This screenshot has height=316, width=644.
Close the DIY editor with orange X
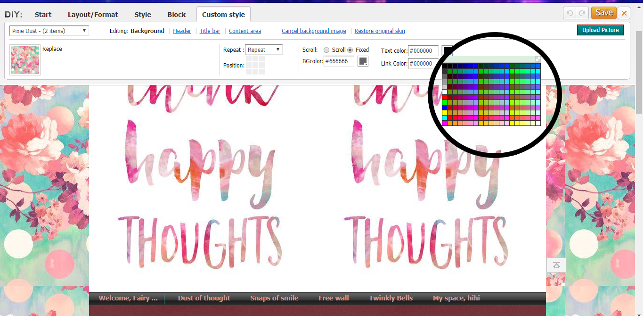tap(624, 13)
